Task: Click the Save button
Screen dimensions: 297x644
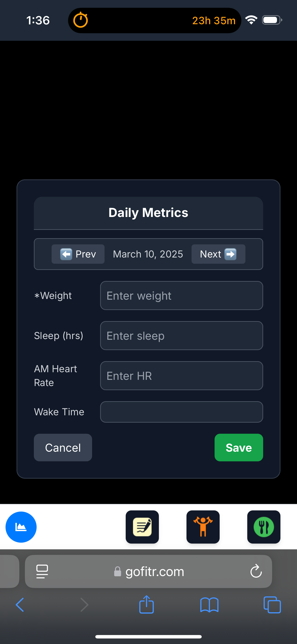Action: [x=239, y=448]
